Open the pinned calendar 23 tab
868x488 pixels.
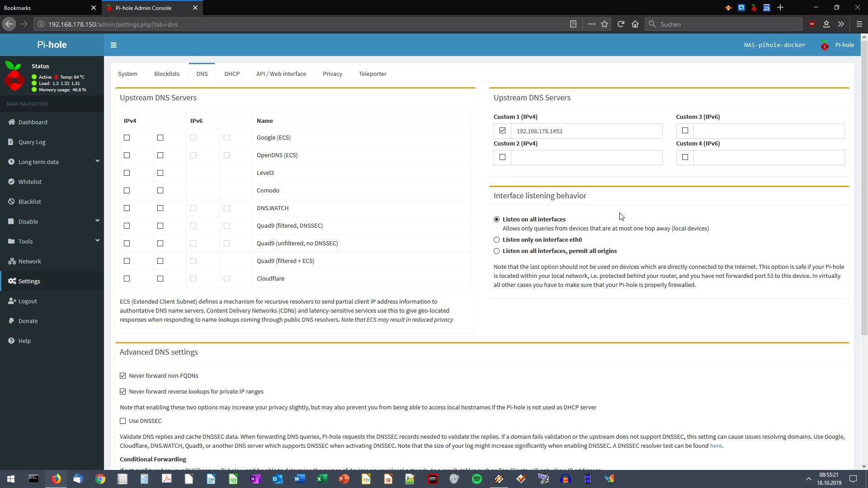click(767, 8)
